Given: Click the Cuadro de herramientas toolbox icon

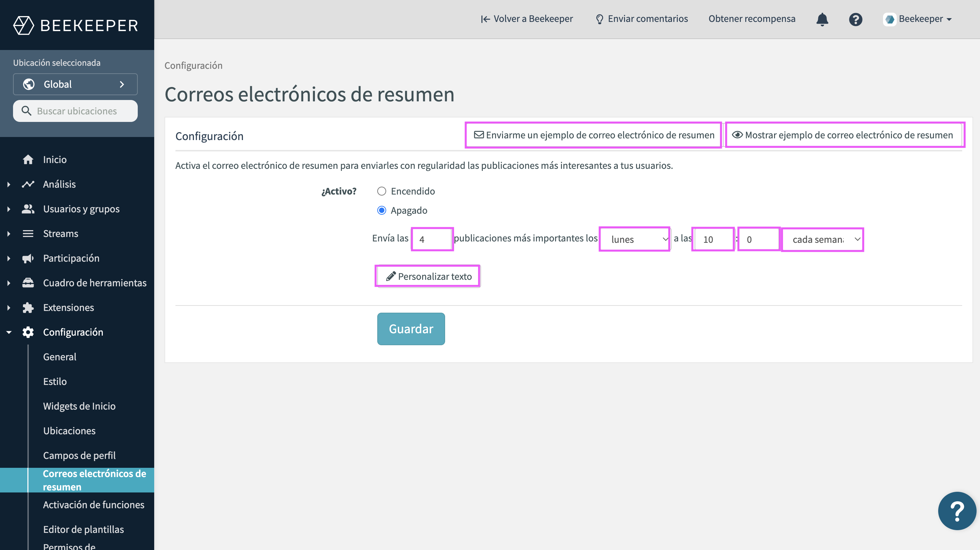Looking at the screenshot, I should point(28,283).
